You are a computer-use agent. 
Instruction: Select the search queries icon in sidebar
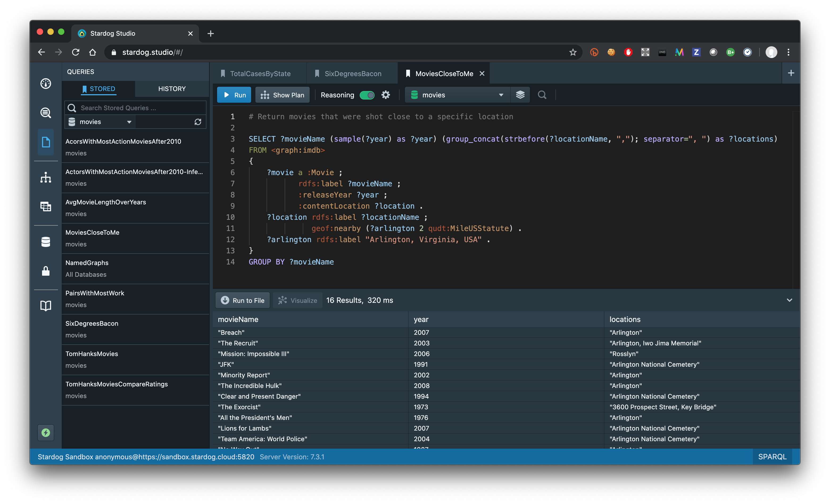(46, 113)
